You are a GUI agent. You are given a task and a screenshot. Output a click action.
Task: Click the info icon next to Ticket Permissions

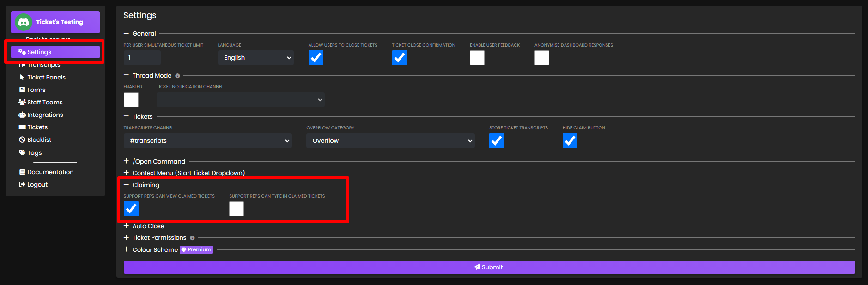(192, 238)
